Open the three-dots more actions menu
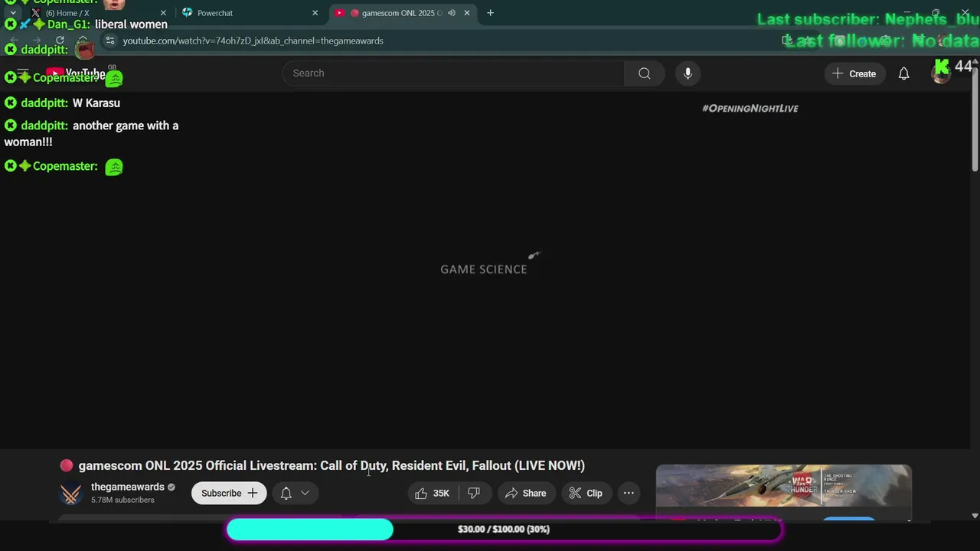This screenshot has height=551, width=980. 629,493
